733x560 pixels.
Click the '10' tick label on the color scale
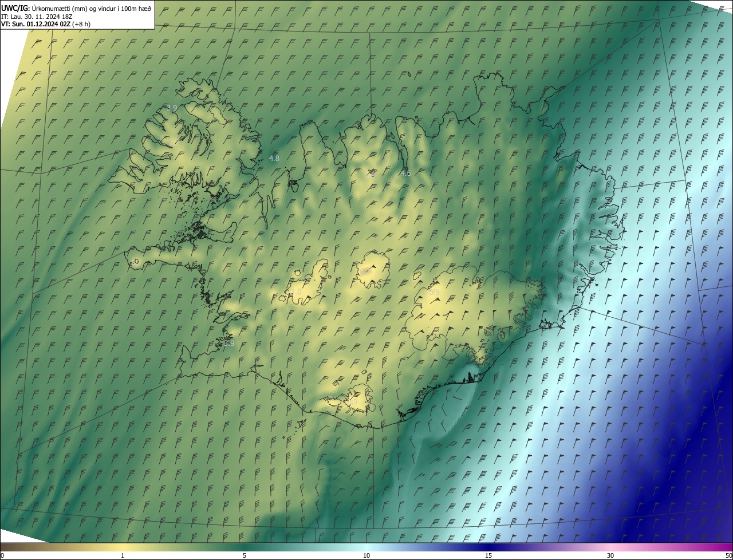tap(366, 555)
